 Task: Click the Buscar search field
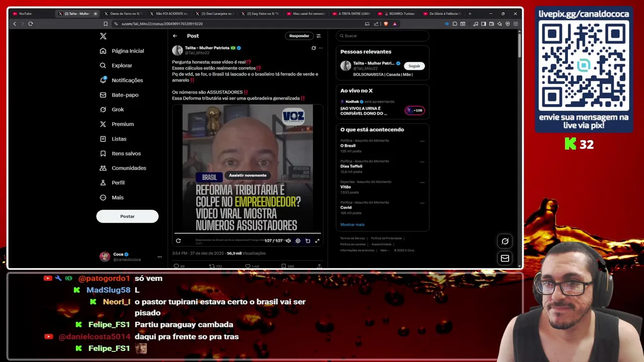[x=382, y=36]
